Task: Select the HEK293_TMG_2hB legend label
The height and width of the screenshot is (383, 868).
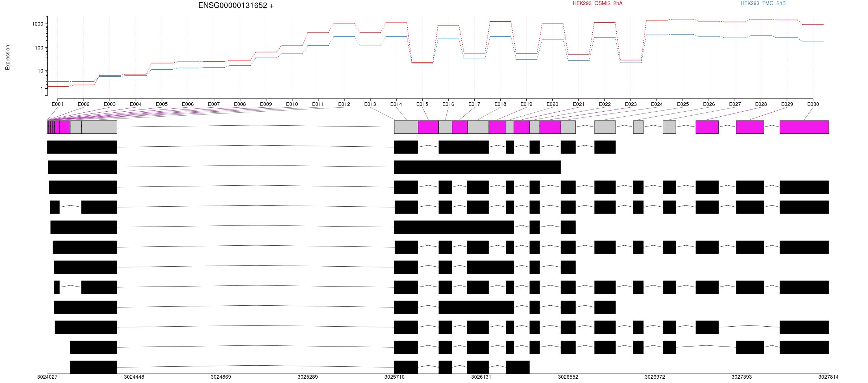Action: click(763, 3)
